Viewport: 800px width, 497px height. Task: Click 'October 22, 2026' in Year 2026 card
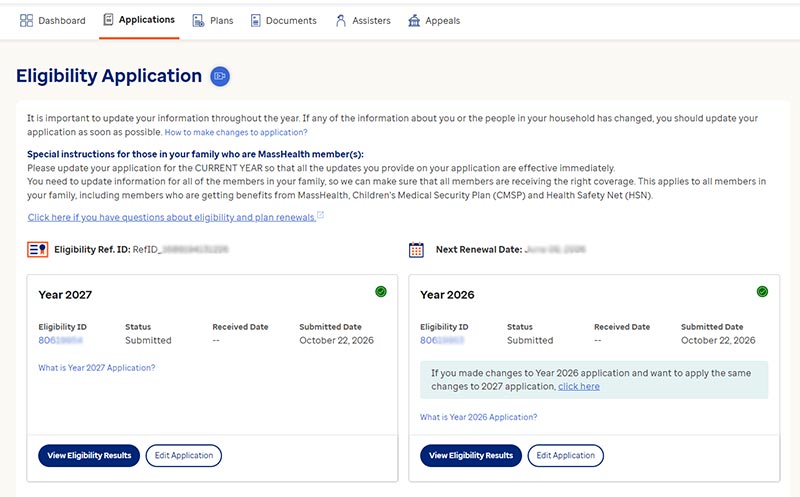718,340
